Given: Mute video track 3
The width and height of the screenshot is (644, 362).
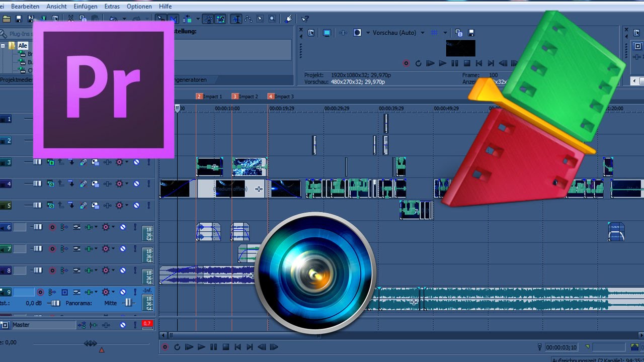Looking at the screenshot, I should pos(136,162).
